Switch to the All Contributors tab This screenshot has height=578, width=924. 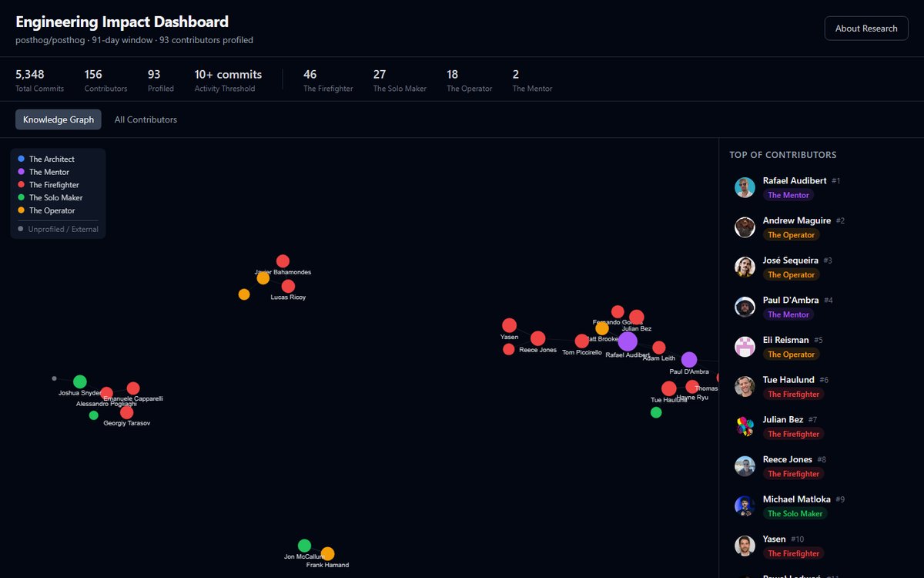pyautogui.click(x=146, y=119)
